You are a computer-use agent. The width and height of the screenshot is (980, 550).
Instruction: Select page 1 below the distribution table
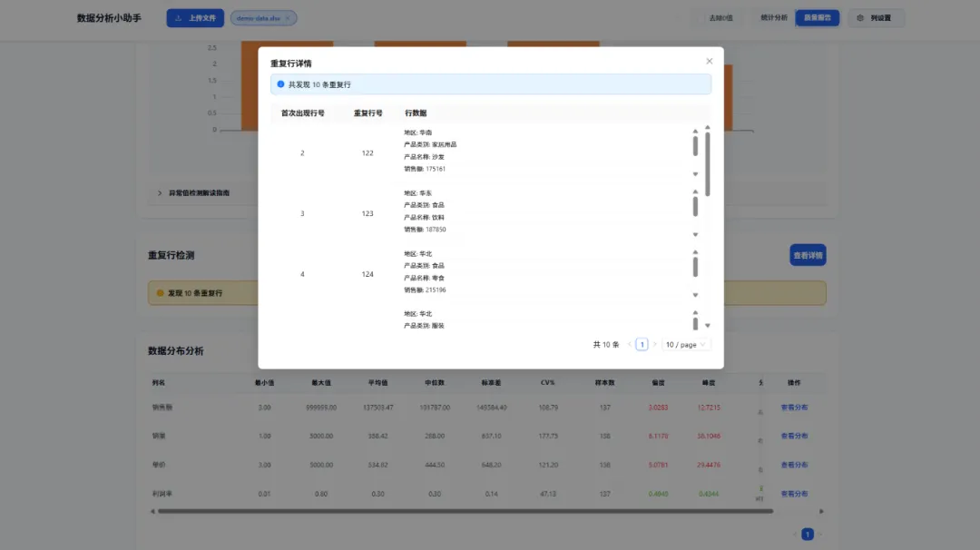[x=808, y=535]
